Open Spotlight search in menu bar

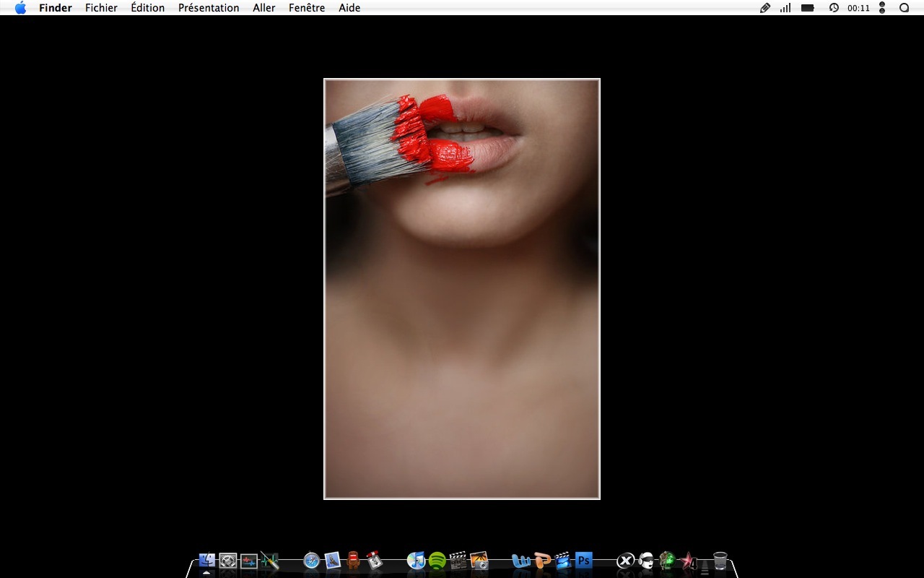pos(904,8)
